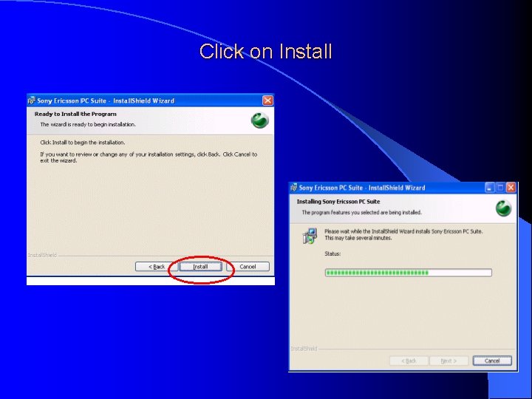Click the installer title bar icon of the Ready to Install window
Viewport: 532px width, 399px height.
[x=32, y=100]
